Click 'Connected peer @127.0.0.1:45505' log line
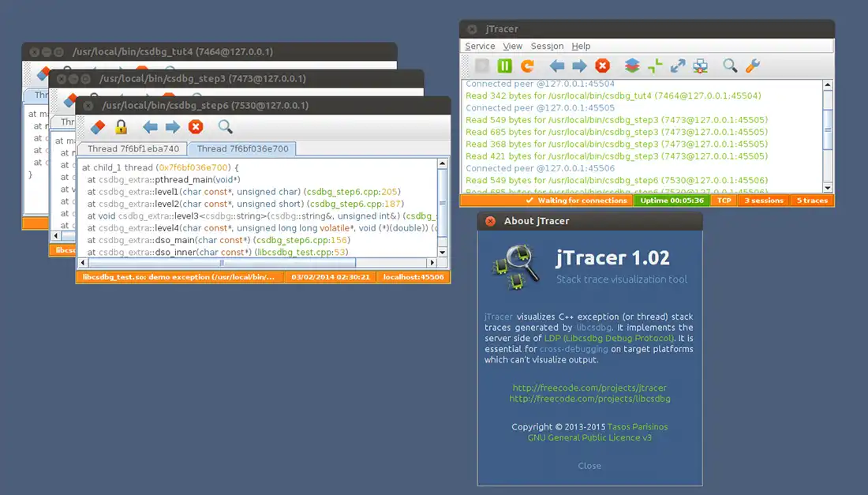 tap(540, 108)
